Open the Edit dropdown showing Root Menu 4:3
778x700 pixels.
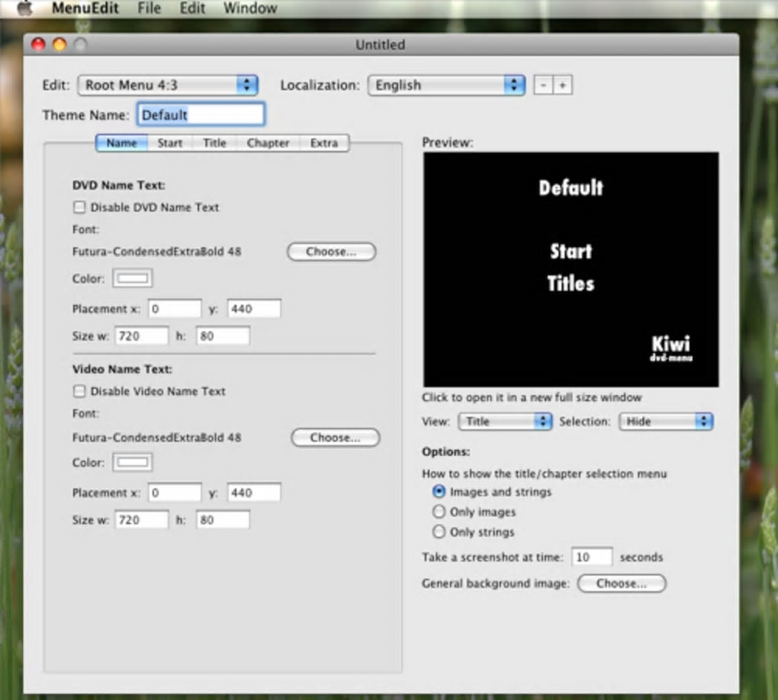(x=168, y=85)
